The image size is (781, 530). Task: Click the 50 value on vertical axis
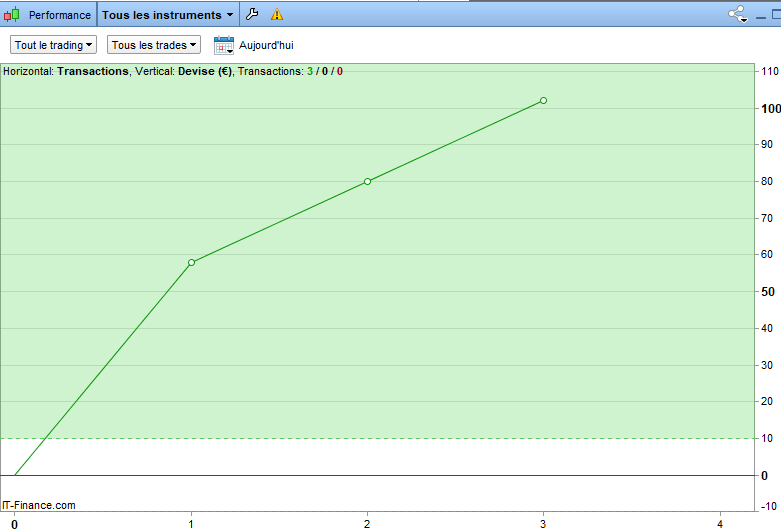point(768,292)
